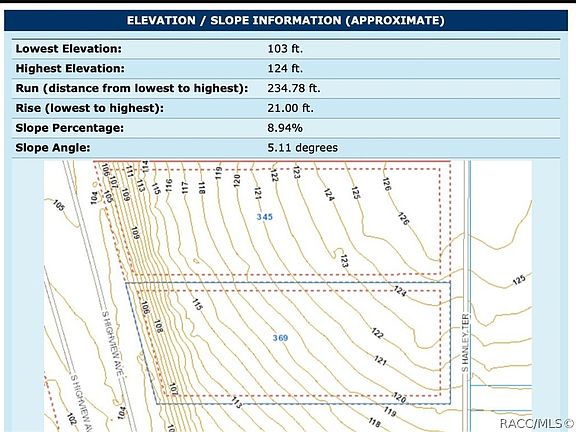Click the 5.11 degrees slope angle value

[302, 148]
